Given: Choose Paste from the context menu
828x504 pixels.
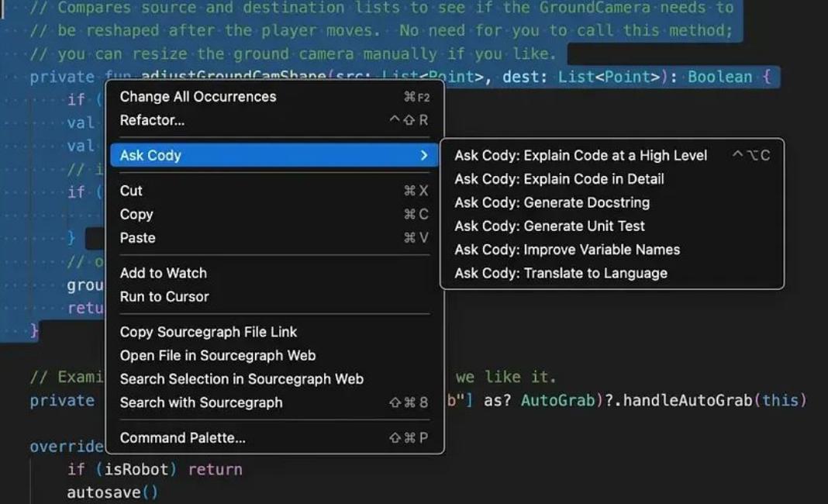Looking at the screenshot, I should [274, 238].
